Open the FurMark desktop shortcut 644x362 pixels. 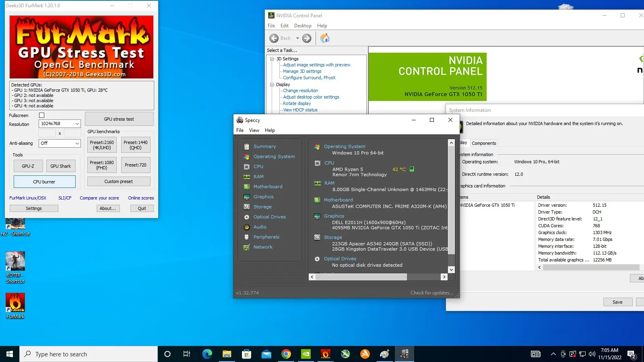click(15, 306)
